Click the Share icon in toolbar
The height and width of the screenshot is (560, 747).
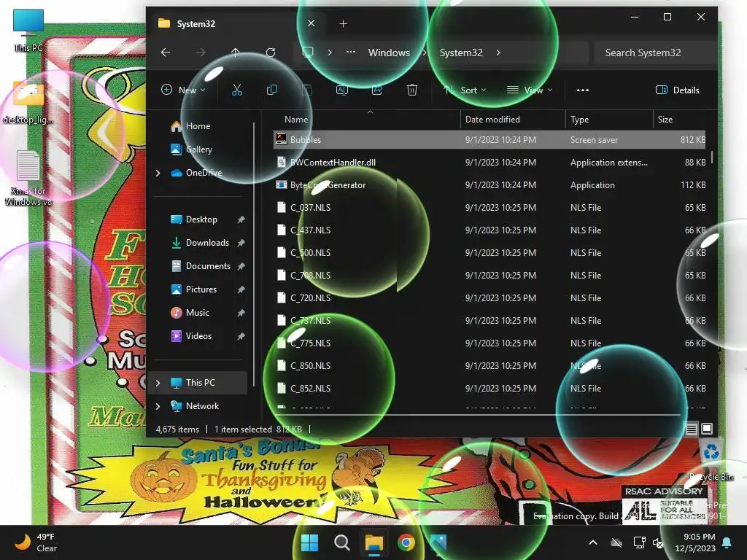(x=377, y=90)
